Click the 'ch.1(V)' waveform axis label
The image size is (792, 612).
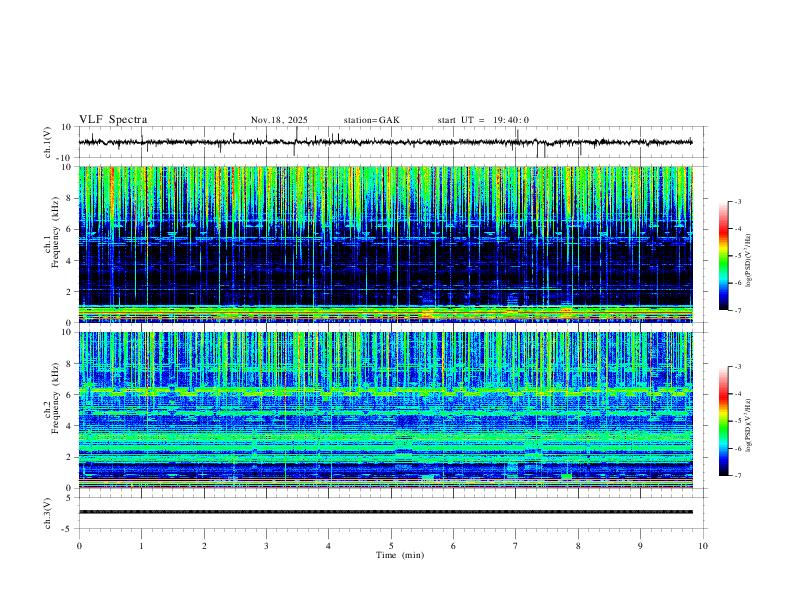[48, 142]
